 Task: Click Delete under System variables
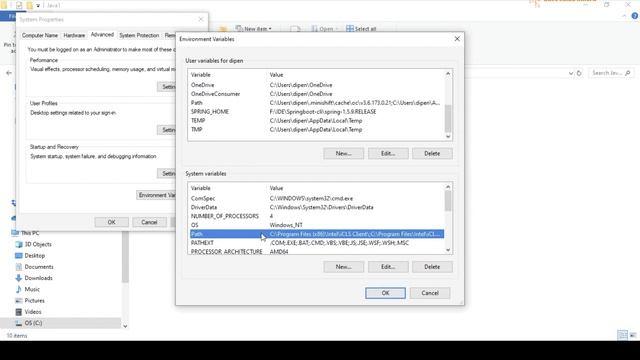point(432,267)
